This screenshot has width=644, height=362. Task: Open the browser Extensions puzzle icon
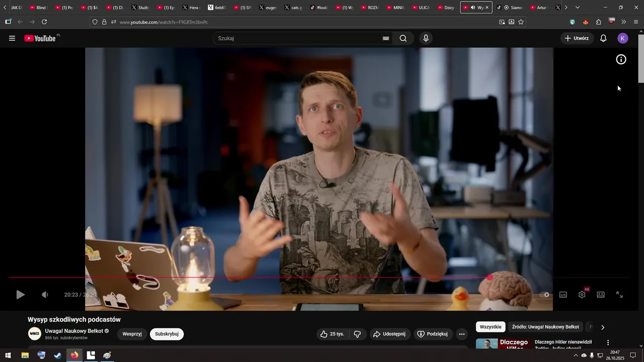pos(598,22)
